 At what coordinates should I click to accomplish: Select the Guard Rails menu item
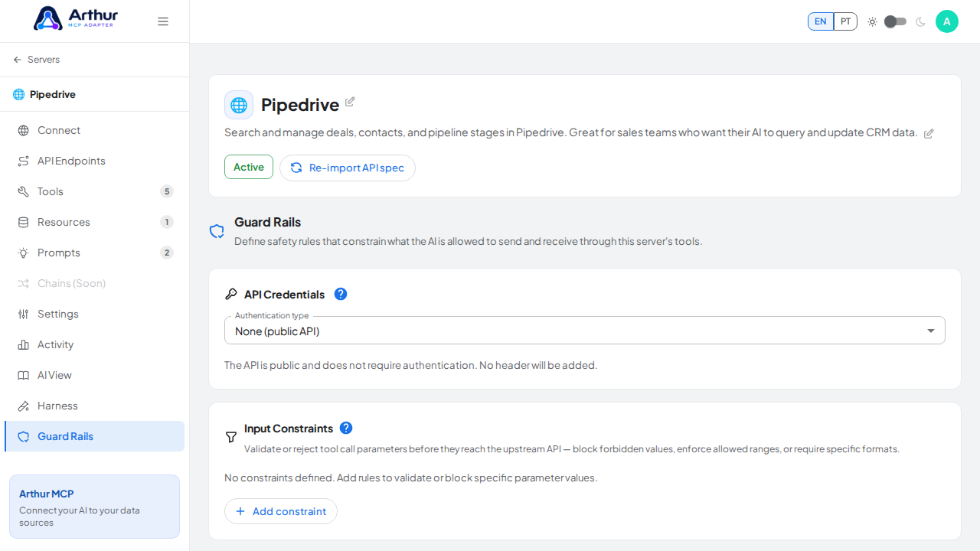click(95, 436)
